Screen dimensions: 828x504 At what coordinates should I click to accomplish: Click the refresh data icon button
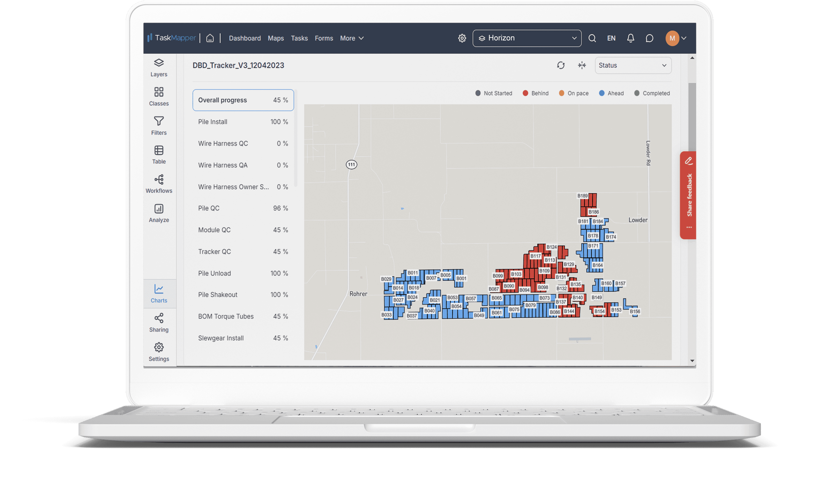tap(561, 65)
